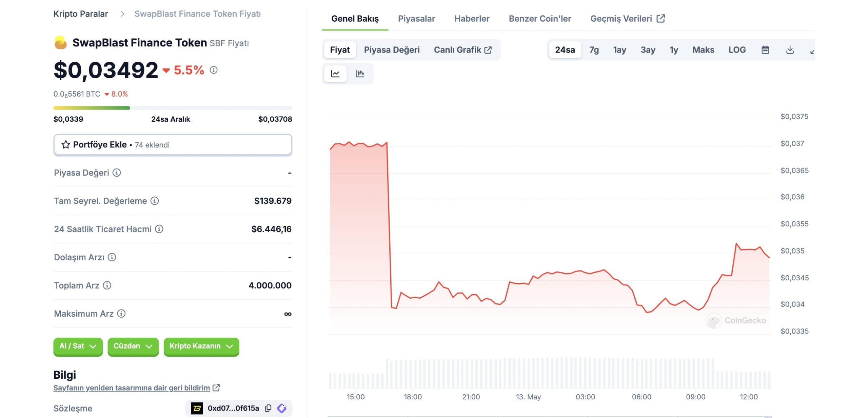Switch to candlestick chart view icon

pyautogui.click(x=360, y=74)
